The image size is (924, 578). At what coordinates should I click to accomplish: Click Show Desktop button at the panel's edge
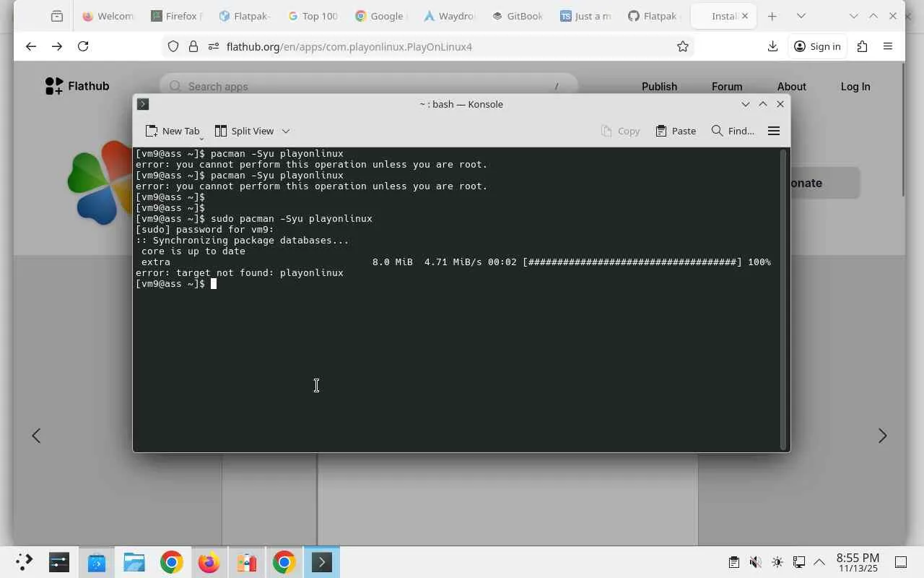coord(901,562)
